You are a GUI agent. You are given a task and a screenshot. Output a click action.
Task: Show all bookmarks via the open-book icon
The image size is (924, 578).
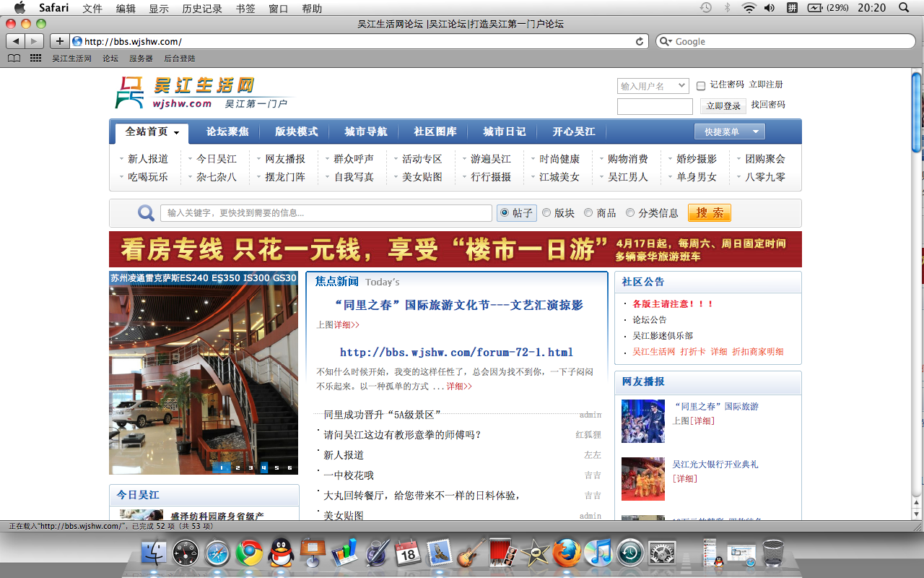14,59
